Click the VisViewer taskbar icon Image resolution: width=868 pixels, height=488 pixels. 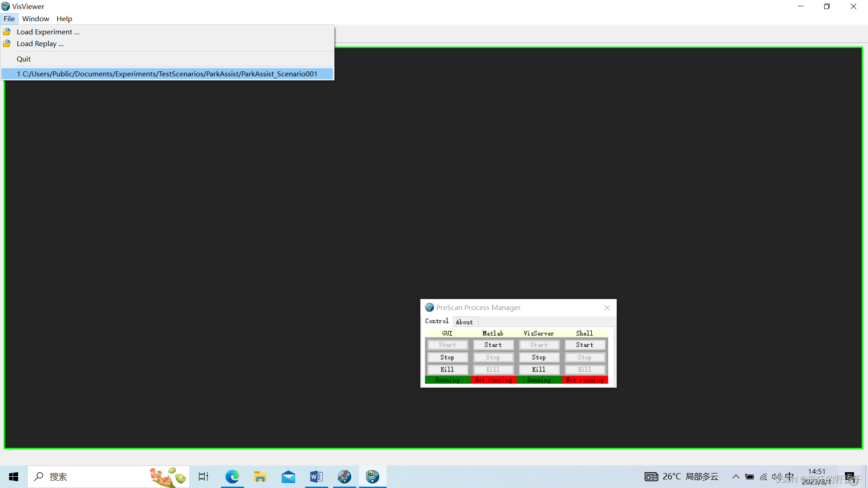[373, 477]
